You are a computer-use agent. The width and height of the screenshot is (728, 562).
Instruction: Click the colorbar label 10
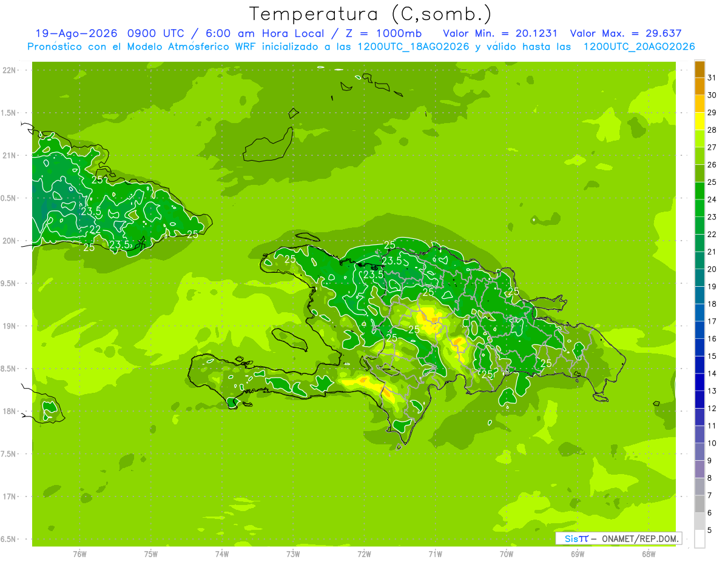(712, 443)
